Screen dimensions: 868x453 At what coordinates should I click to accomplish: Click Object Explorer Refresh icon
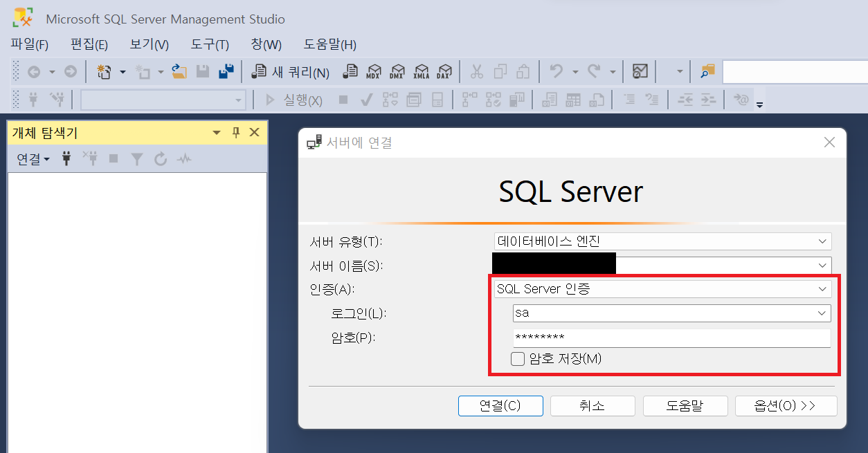click(161, 160)
